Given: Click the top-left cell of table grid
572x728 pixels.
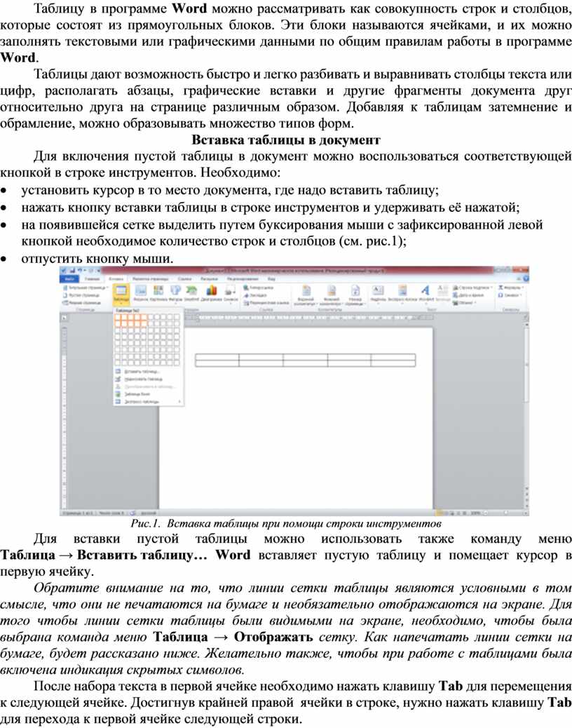Looking at the screenshot, I should [x=118, y=317].
